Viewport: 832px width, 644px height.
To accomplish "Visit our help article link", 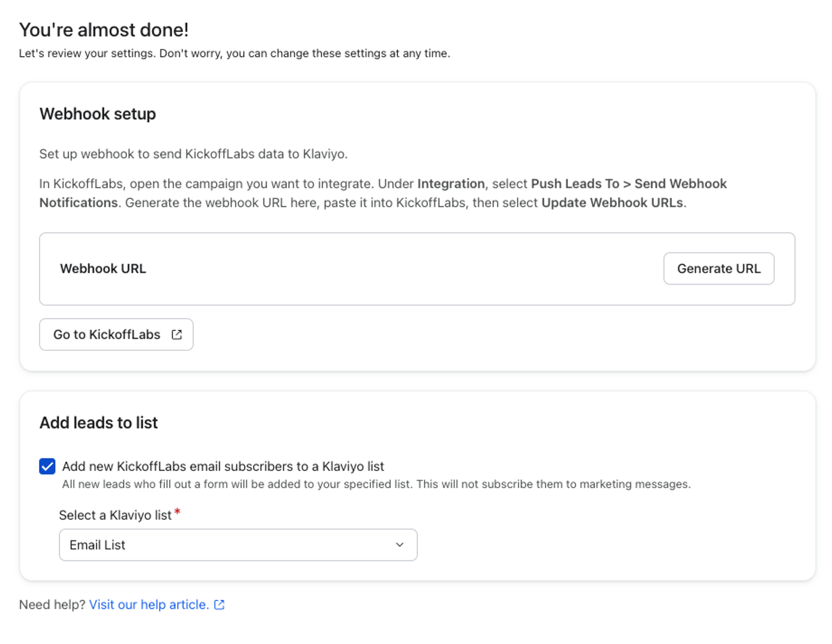I will [149, 604].
